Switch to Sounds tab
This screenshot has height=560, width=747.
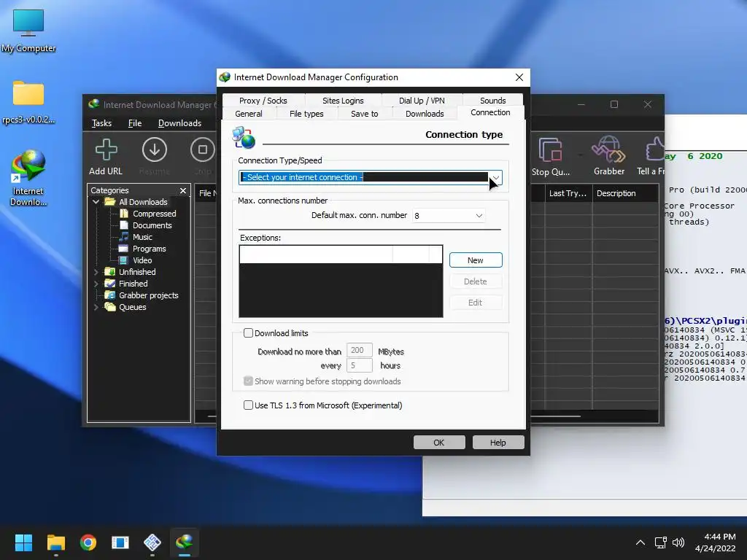[492, 101]
